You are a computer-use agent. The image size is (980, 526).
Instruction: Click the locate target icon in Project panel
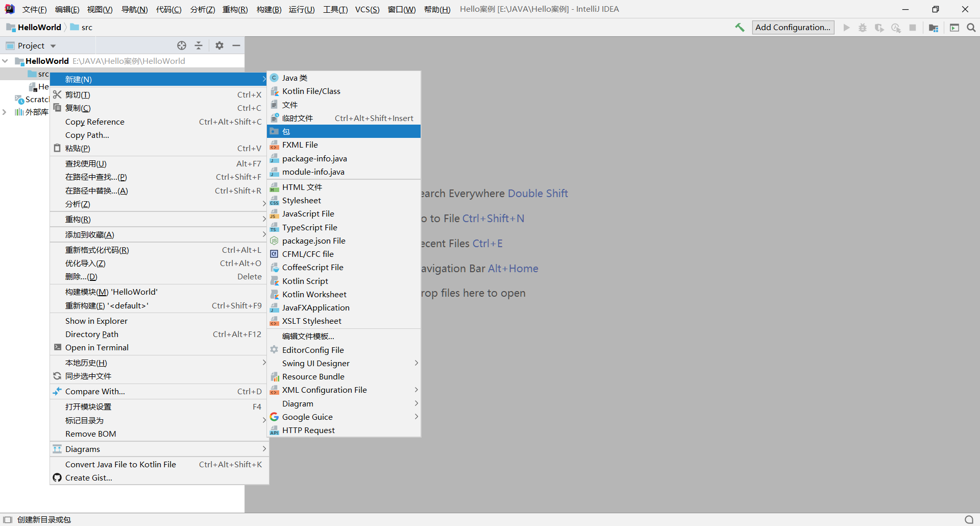pos(182,45)
